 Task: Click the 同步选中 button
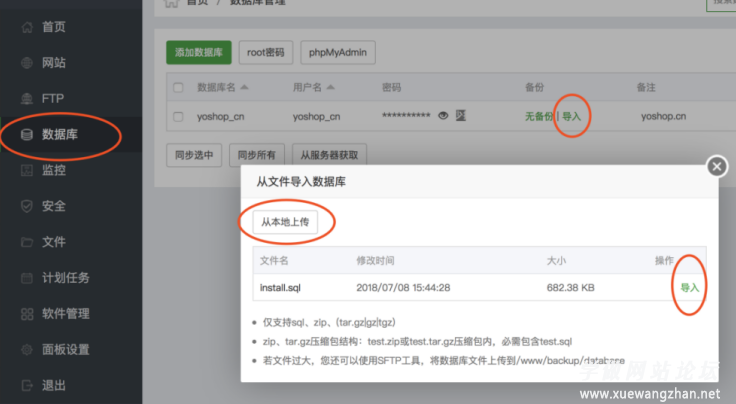coord(194,155)
